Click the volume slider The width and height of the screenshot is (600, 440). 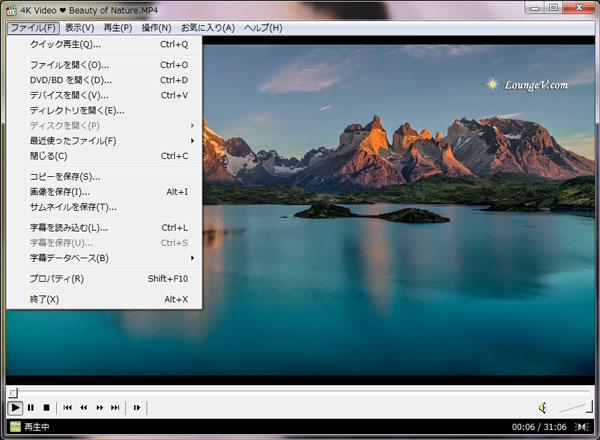point(575,407)
